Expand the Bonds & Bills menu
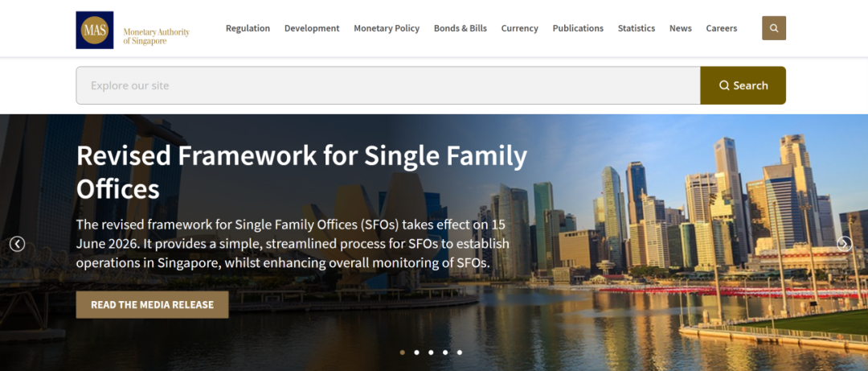 460,28
